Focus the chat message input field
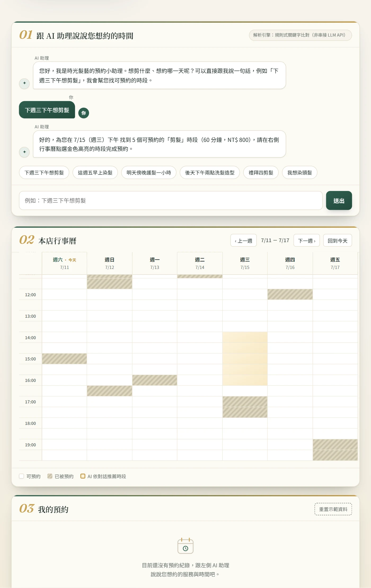 click(171, 201)
